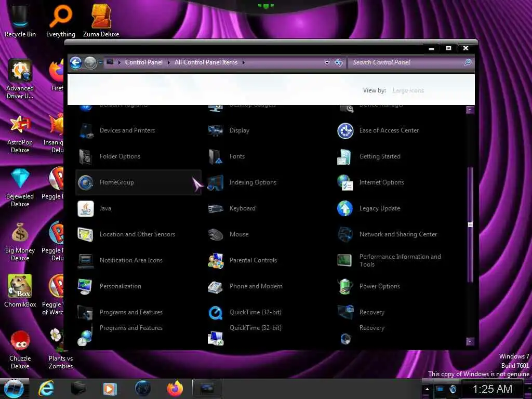Select the Plants vs Zombies desktop icon
532x399 pixels.
[61, 349]
